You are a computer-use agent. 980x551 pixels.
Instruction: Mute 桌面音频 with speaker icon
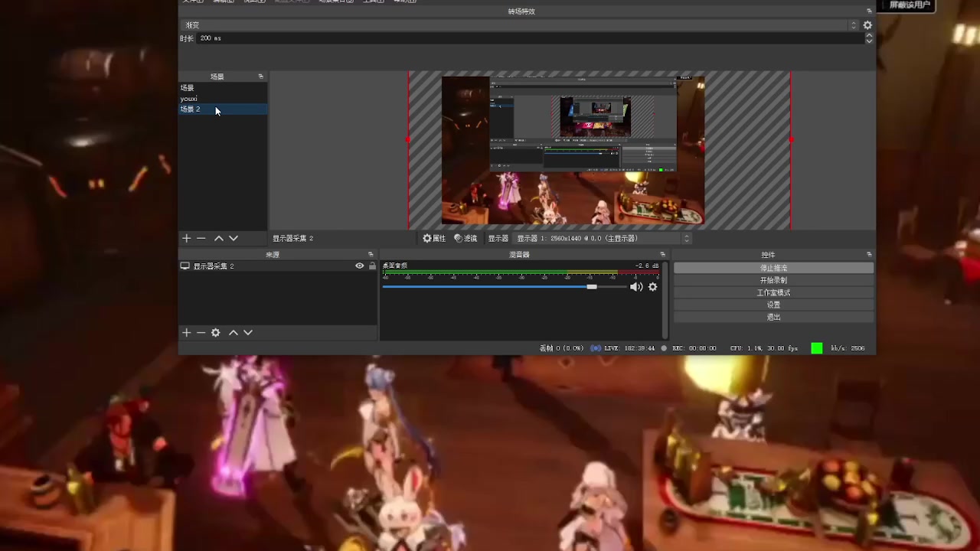636,287
